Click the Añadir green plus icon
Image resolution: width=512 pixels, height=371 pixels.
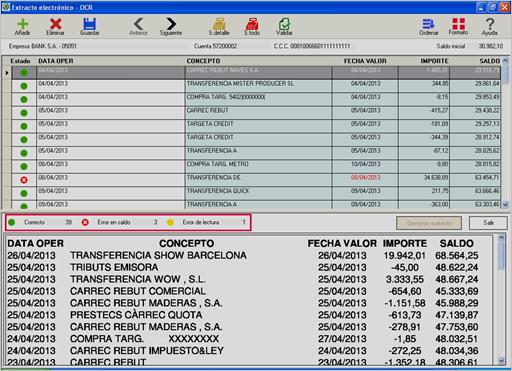point(23,24)
